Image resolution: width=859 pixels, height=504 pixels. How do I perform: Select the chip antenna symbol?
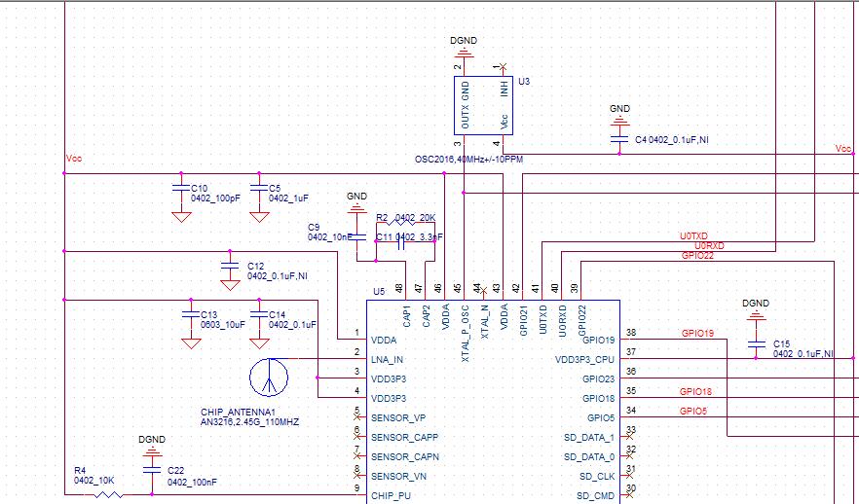click(269, 378)
